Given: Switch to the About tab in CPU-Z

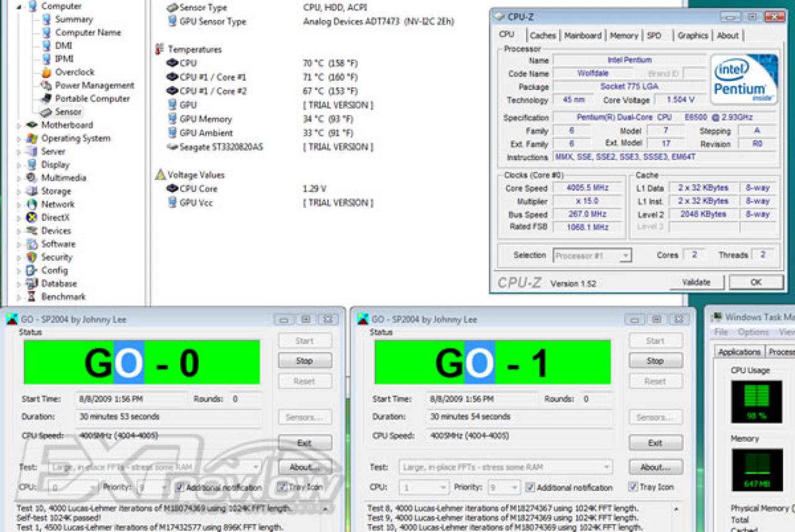Looking at the screenshot, I should tap(728, 35).
